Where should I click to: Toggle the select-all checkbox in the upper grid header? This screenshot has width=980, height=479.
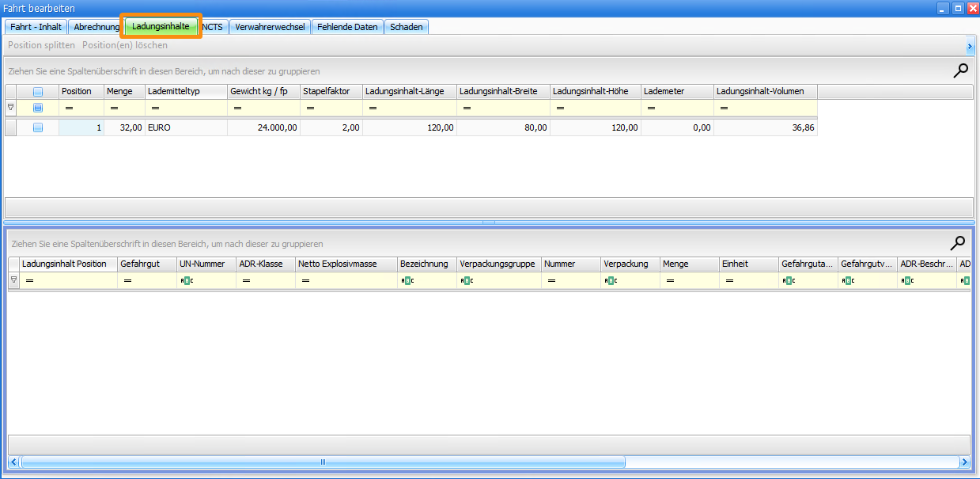coord(38,92)
